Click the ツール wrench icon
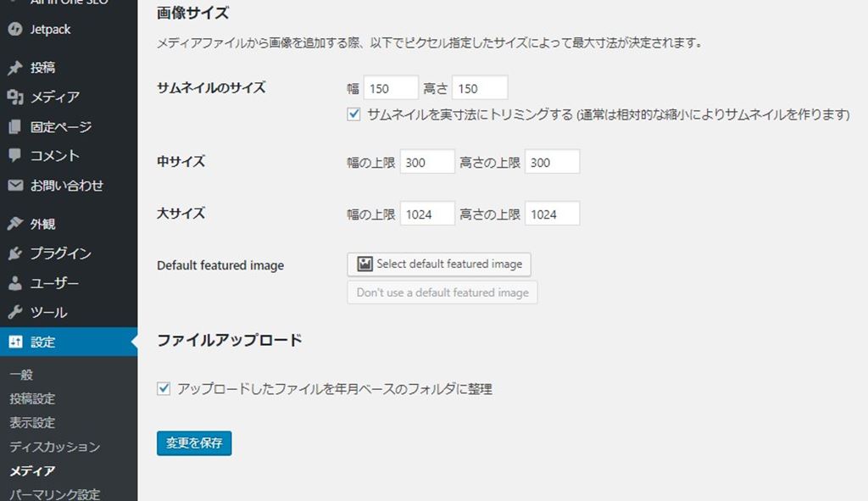 point(14,313)
